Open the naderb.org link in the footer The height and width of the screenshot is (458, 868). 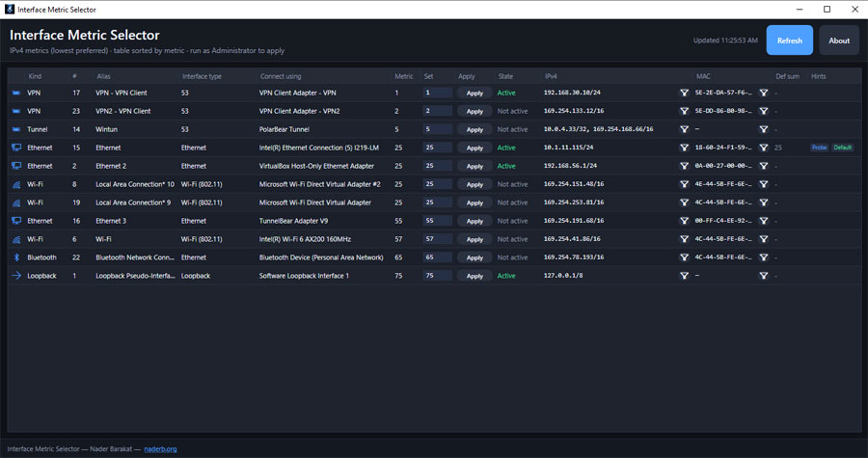[160, 449]
